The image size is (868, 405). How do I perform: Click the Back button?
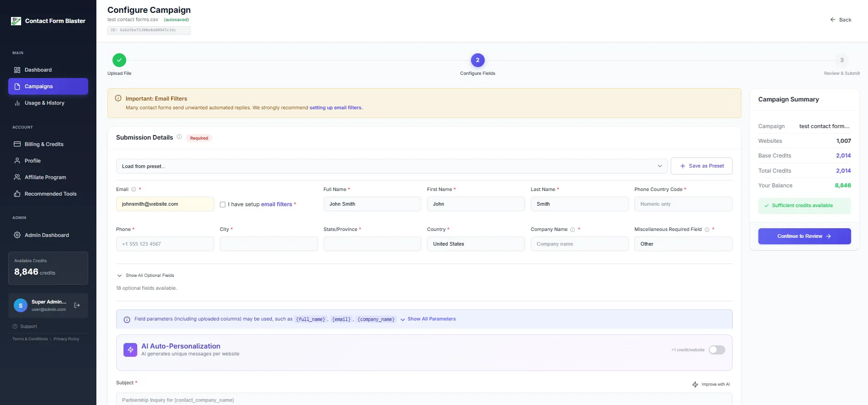tap(840, 20)
